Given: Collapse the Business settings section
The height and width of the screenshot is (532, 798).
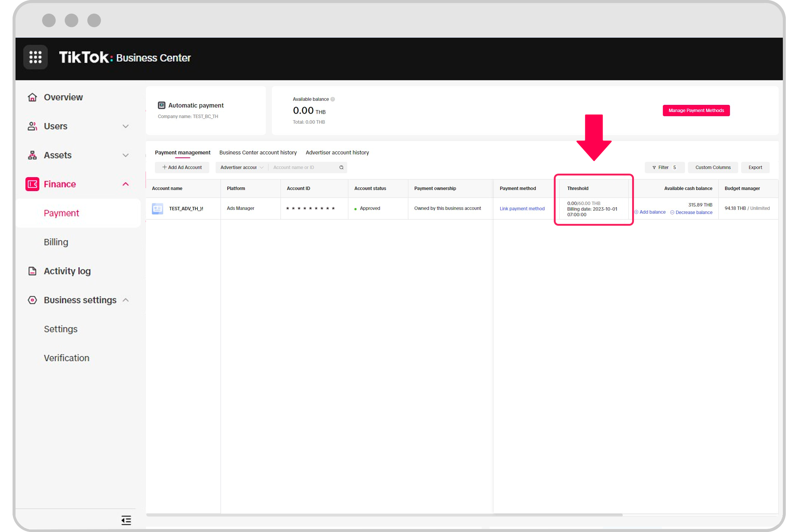Looking at the screenshot, I should 126,300.
